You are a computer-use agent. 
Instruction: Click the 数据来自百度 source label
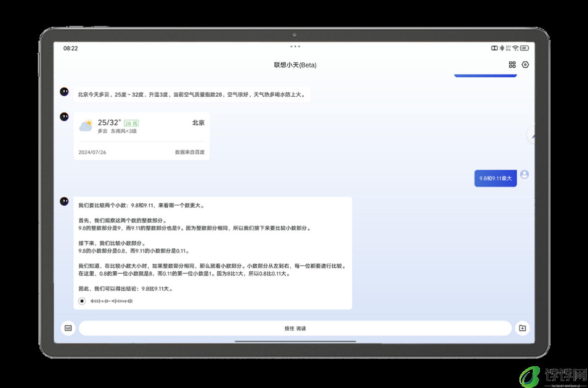click(190, 152)
